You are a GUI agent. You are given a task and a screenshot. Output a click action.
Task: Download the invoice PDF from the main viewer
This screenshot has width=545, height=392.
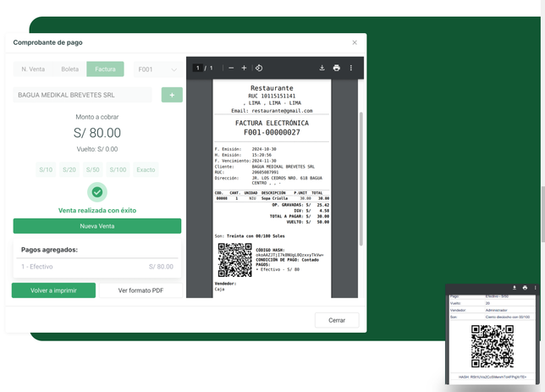[322, 68]
